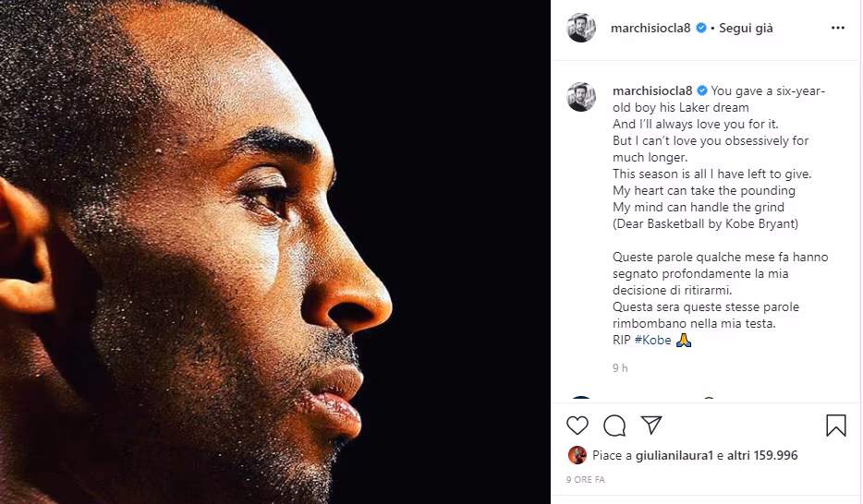
Task: Open the three-dot more options menu
Action: click(837, 28)
